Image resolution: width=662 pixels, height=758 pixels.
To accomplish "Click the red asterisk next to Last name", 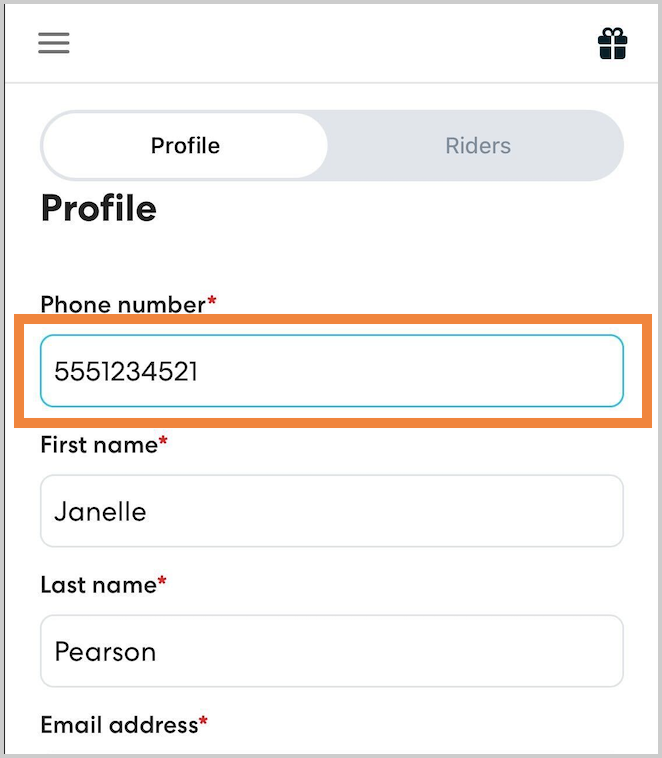I will tap(162, 582).
